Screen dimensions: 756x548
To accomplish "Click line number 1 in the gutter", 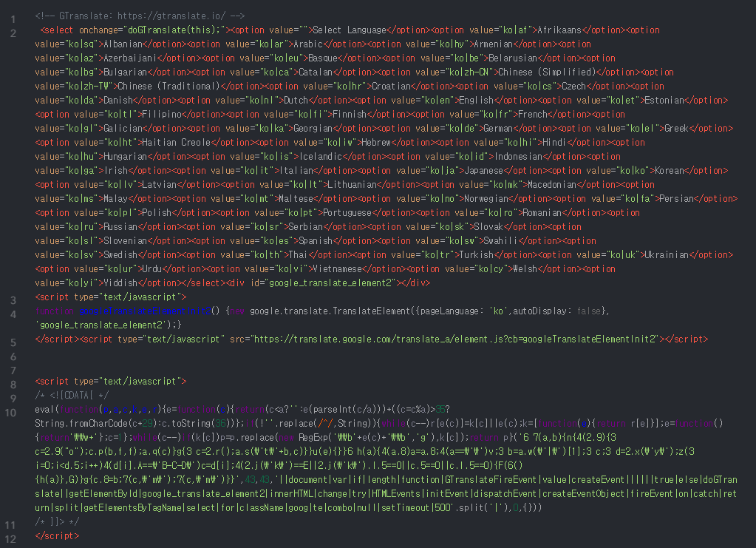I will tap(13, 20).
